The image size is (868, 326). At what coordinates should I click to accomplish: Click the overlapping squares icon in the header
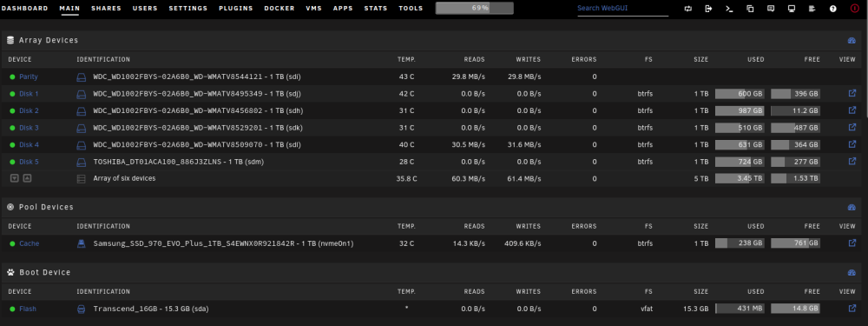750,9
